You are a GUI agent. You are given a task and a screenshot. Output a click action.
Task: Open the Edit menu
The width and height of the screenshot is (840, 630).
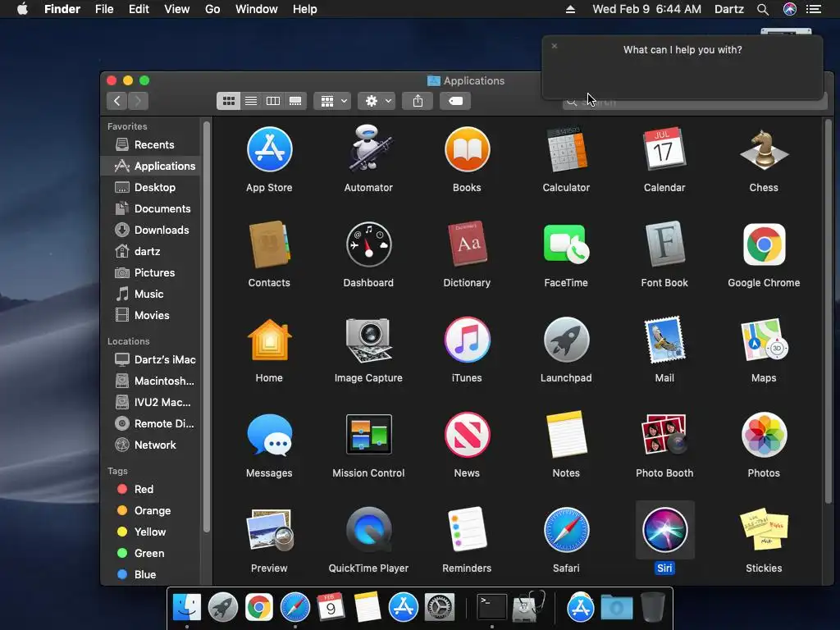point(139,9)
